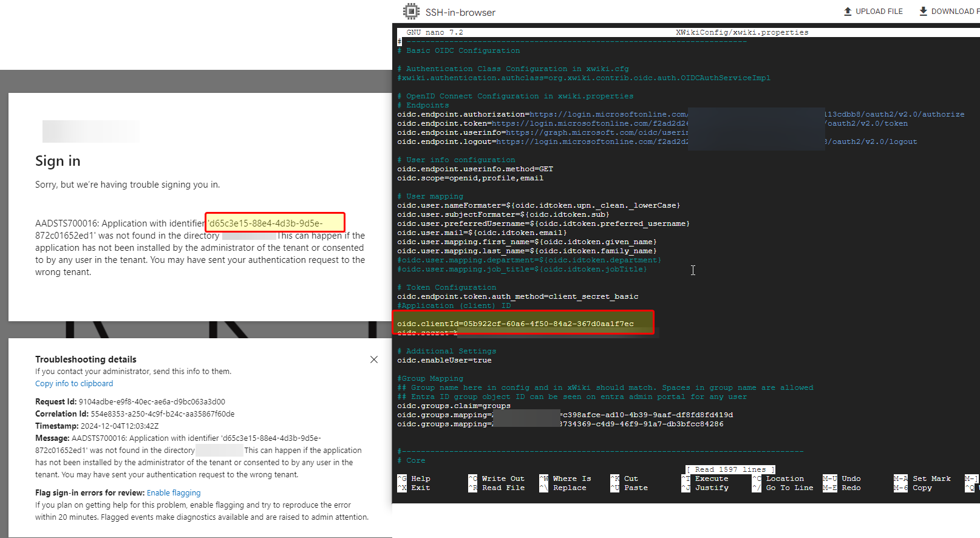Click the nano Help shortcut
Screen dimensions: 980x538
(414, 478)
